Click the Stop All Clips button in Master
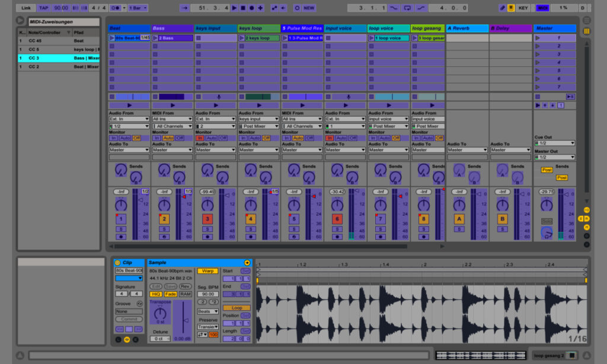607x364 pixels. pos(538,97)
